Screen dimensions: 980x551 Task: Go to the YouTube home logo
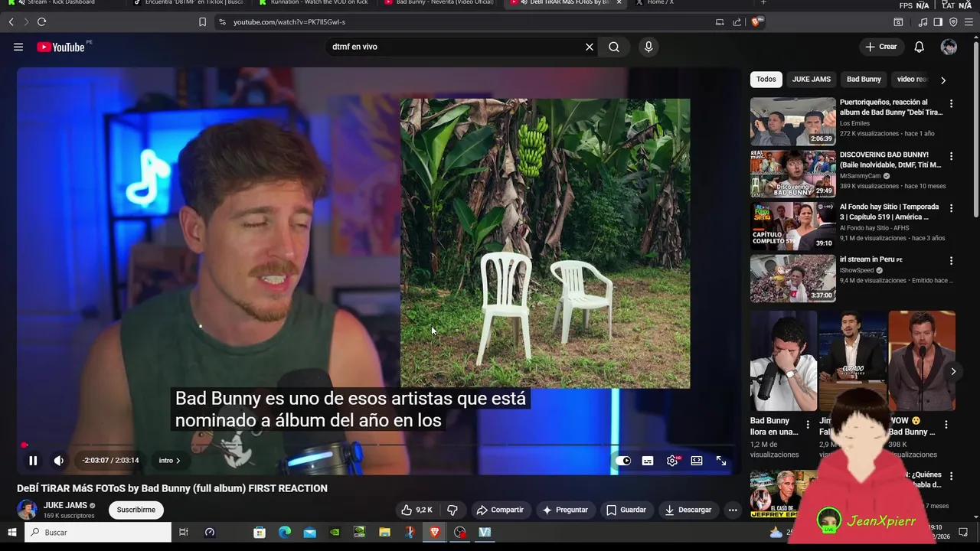(61, 47)
